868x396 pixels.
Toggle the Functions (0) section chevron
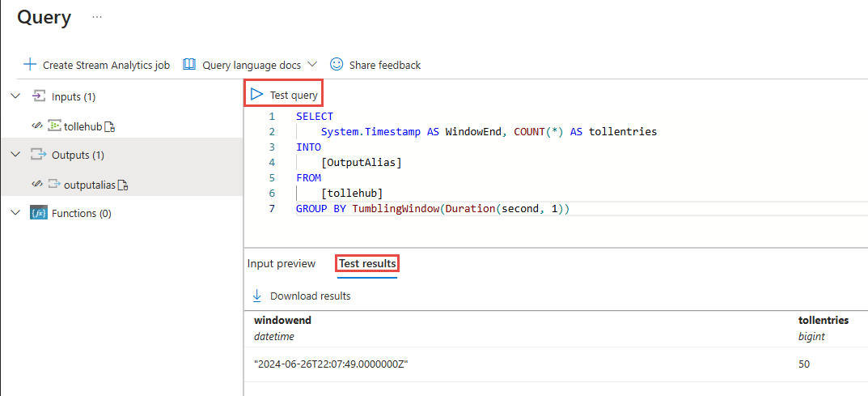[15, 213]
